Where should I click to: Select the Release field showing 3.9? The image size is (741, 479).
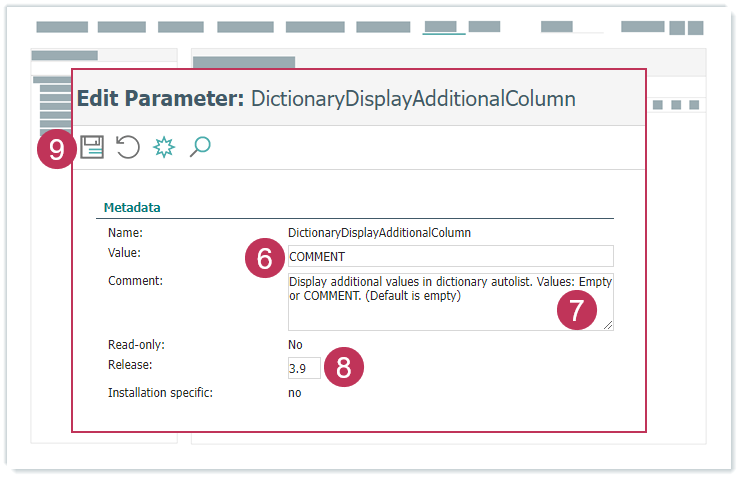(304, 369)
